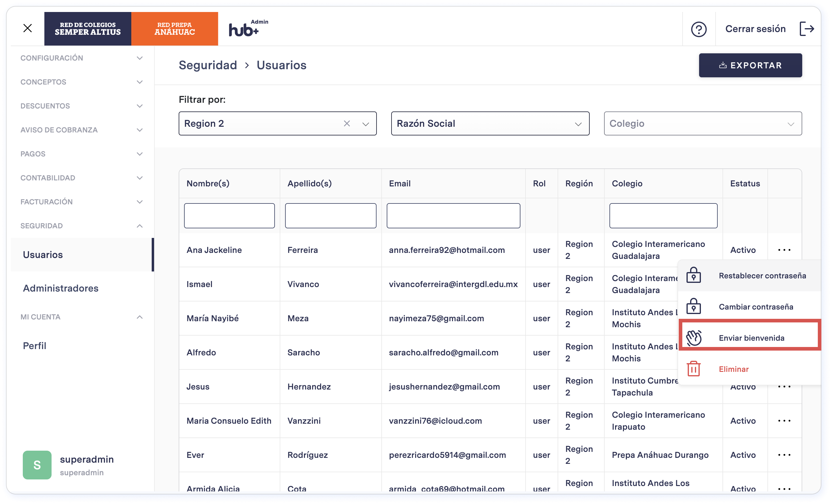This screenshot has width=831, height=504.
Task: Open actions menu for Ever Rodríguez row
Action: (x=784, y=455)
